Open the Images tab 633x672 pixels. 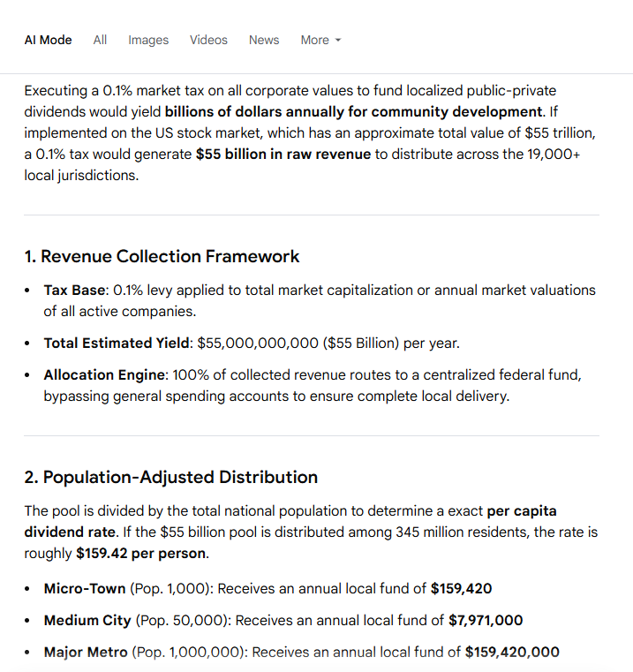click(148, 40)
